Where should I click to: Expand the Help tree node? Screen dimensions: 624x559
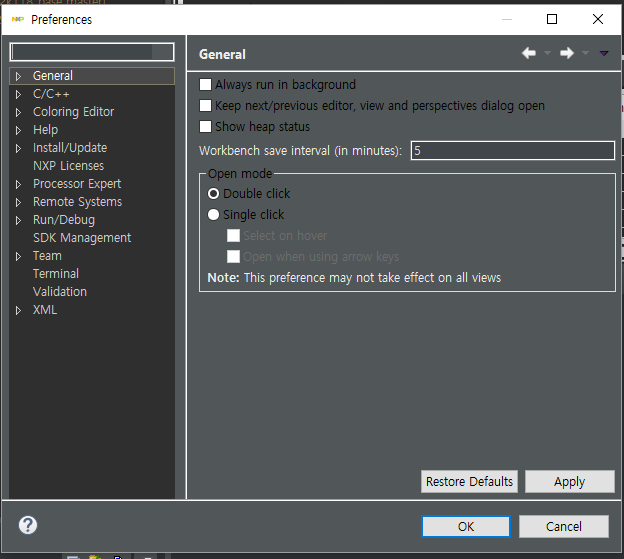click(x=18, y=130)
